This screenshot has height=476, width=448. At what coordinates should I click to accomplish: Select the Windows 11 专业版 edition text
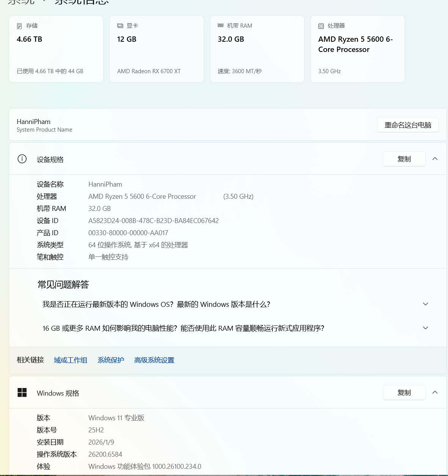[116, 418]
